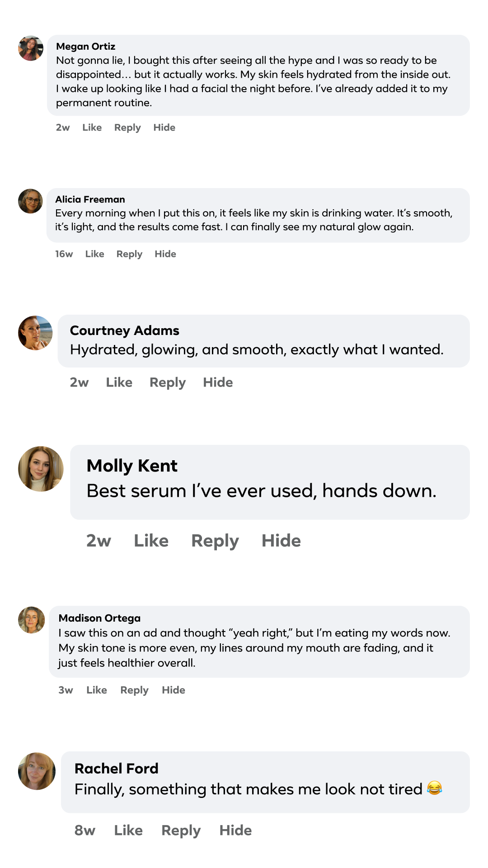Viewport: 488px width, 868px height.
Task: Hide Madison Ortega's comment
Action: coord(174,690)
